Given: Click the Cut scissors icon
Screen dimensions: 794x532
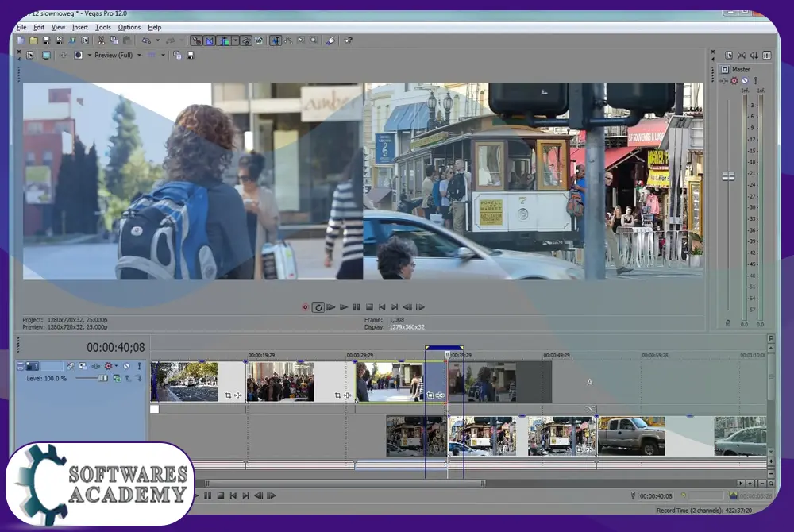Looking at the screenshot, I should (x=102, y=40).
